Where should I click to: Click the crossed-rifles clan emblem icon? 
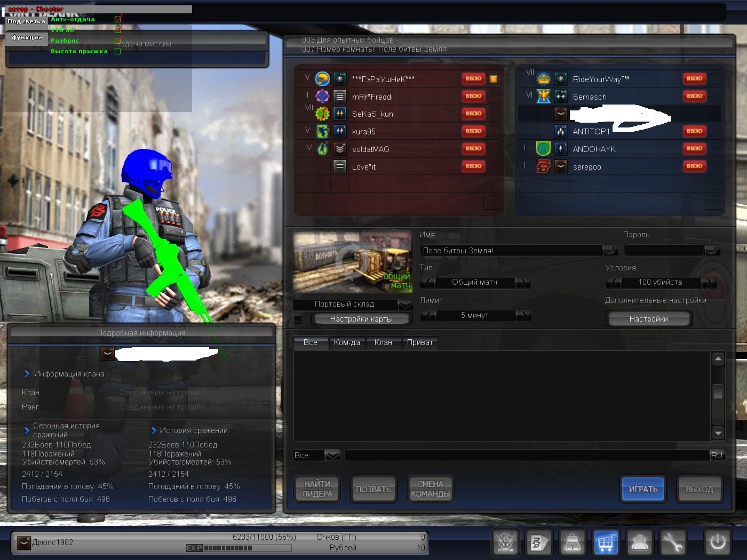(x=505, y=543)
